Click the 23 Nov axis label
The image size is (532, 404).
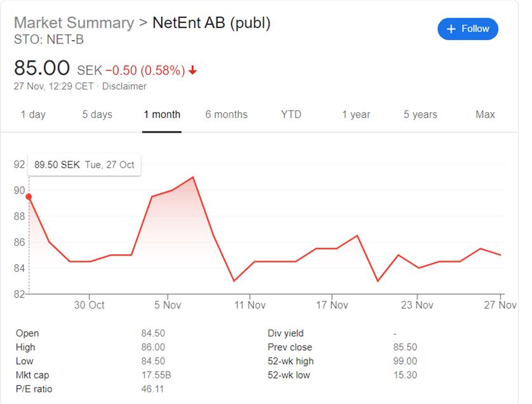pos(417,305)
